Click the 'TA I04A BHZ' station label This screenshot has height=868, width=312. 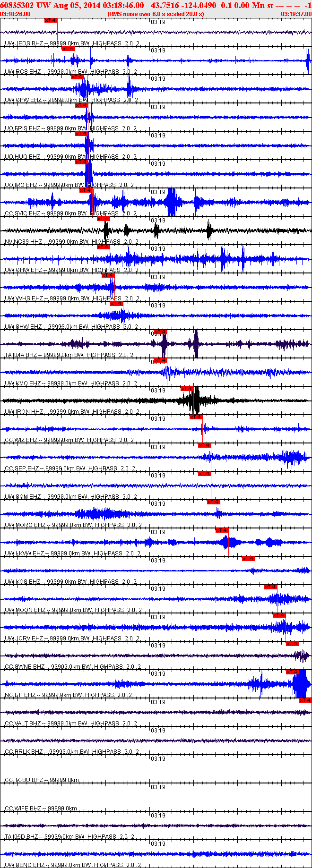click(21, 355)
